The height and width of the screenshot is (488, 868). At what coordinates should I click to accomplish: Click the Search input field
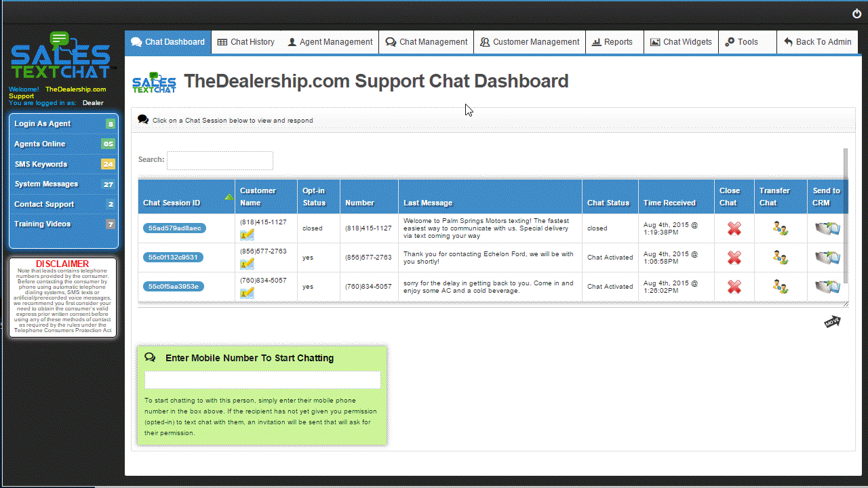point(220,161)
